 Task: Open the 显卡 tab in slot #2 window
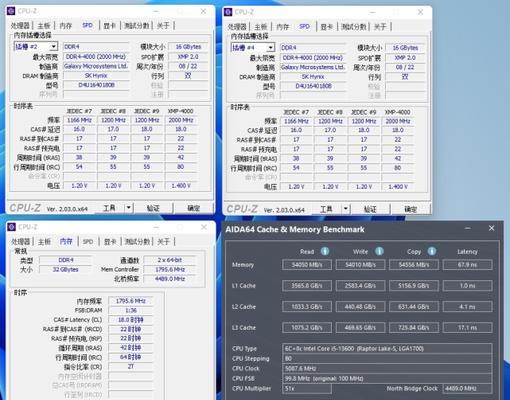[x=109, y=25]
